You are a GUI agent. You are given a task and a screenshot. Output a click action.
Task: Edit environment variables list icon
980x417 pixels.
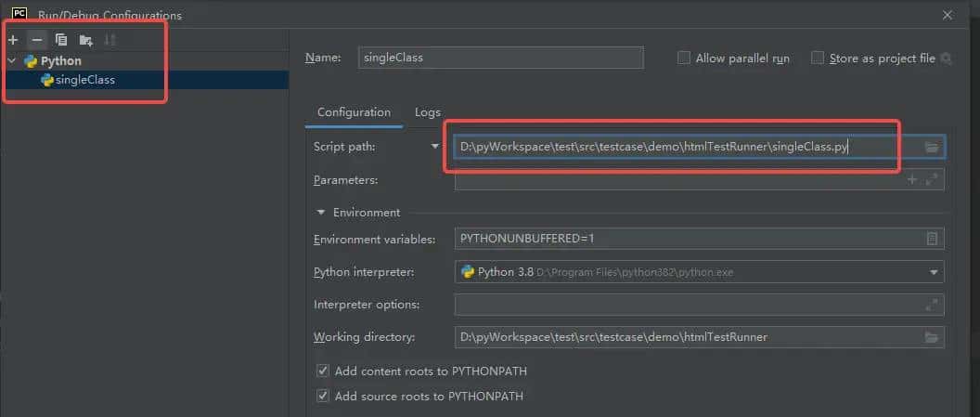pyautogui.click(x=932, y=239)
